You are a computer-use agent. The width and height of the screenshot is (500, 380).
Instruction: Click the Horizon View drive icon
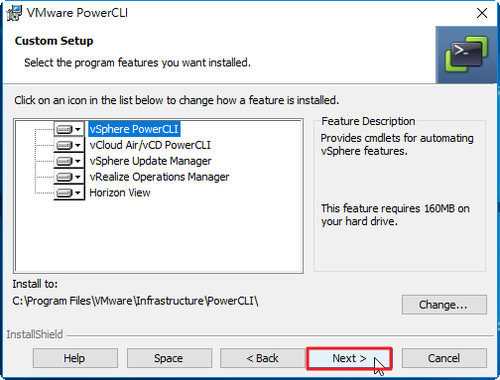point(64,193)
